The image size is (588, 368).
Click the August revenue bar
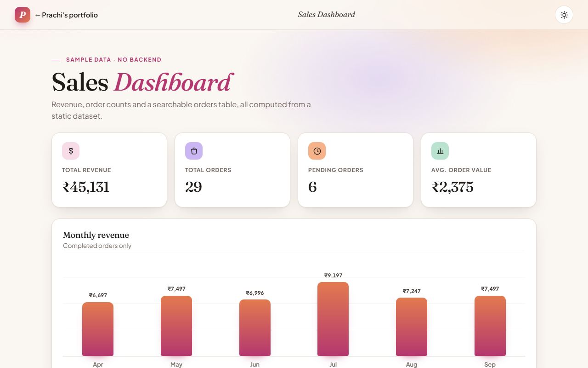(412, 327)
